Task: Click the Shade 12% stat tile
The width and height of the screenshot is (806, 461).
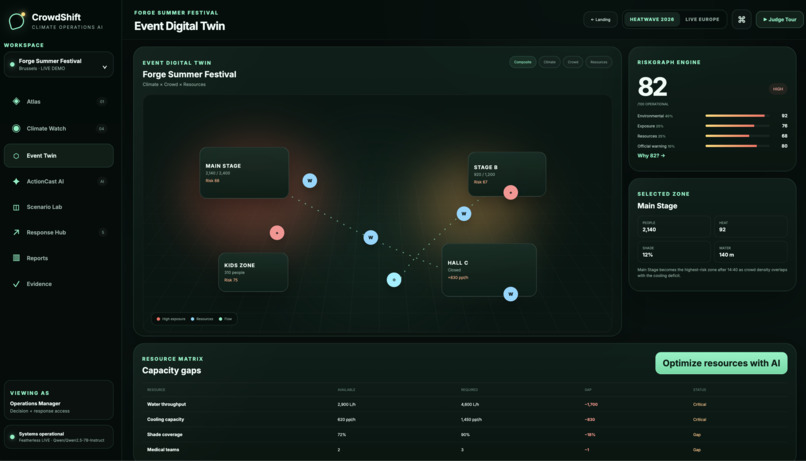Action: pyautogui.click(x=674, y=252)
